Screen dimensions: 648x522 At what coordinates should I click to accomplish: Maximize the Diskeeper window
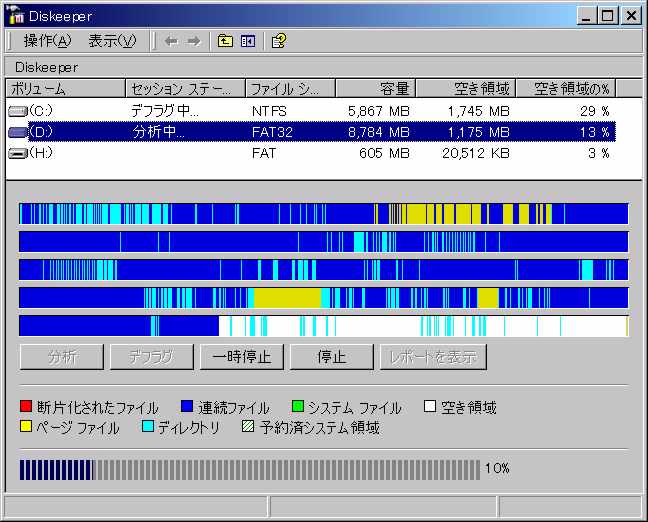608,16
